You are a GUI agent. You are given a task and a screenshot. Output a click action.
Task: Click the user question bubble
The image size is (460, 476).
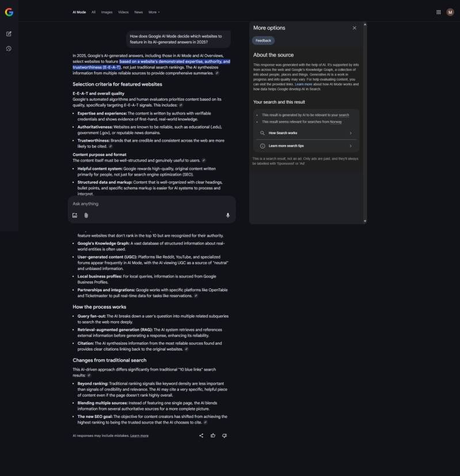point(178,39)
